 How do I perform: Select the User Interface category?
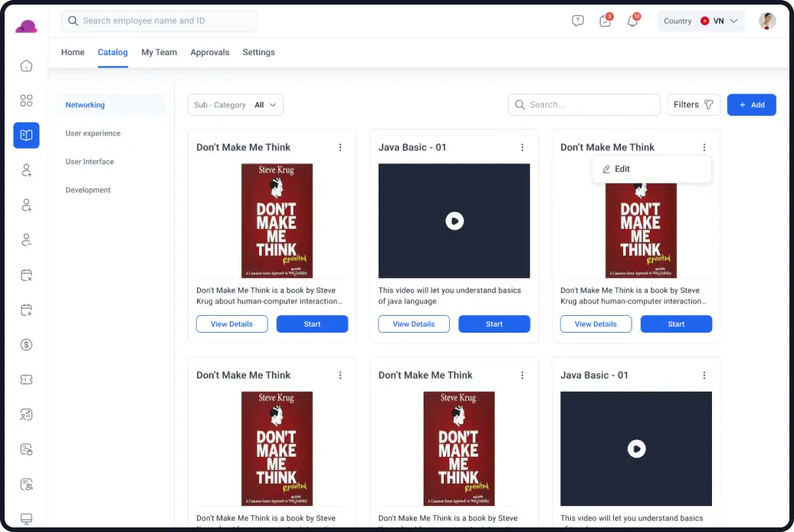pos(90,162)
